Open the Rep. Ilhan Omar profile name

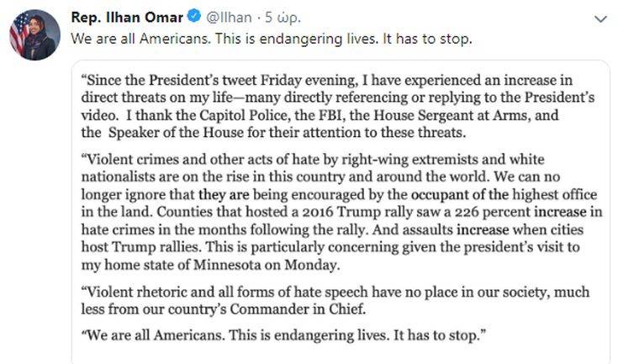pyautogui.click(x=126, y=17)
